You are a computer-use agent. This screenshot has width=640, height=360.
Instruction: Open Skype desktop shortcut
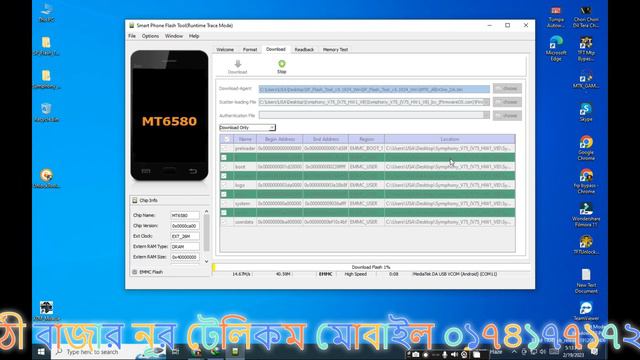coord(586,112)
